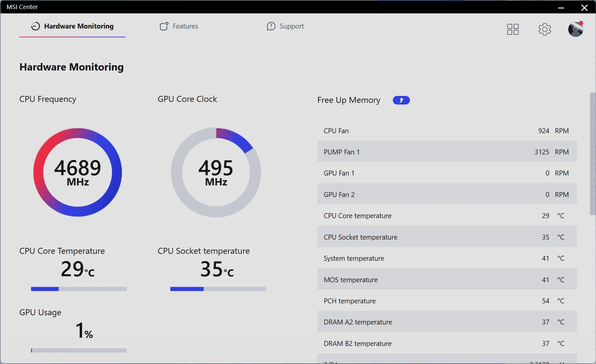Select the MOS temperature row
596x364 pixels.
[x=447, y=279]
